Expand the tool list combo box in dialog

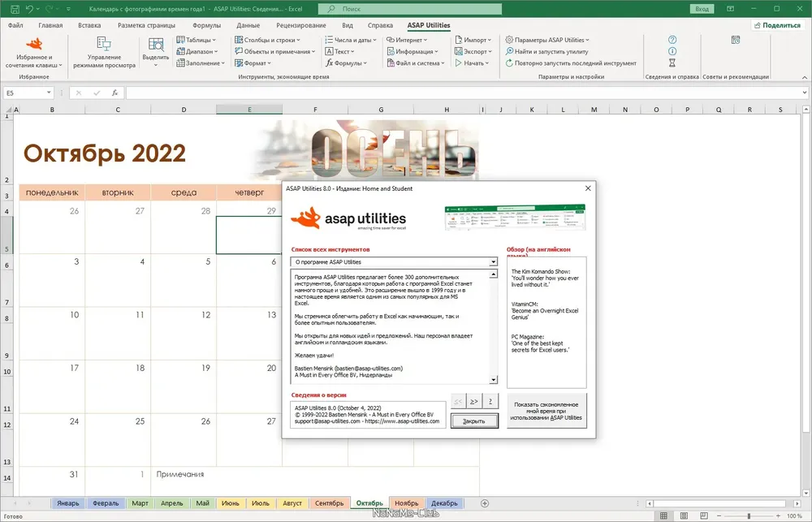(493, 262)
